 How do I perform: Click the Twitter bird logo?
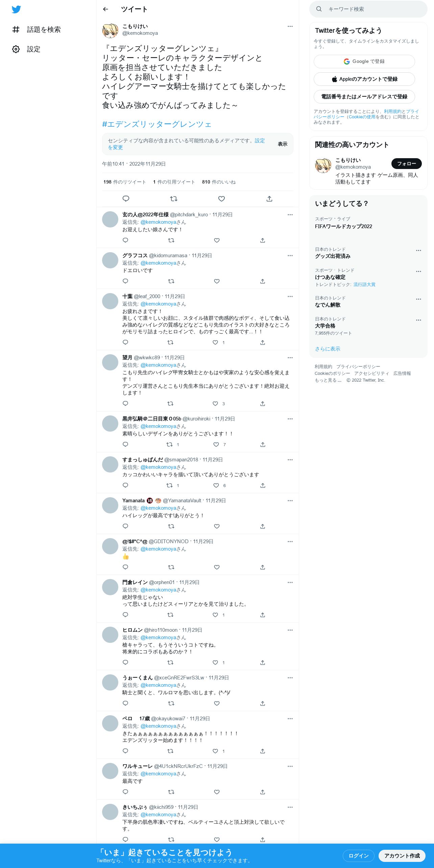tap(16, 9)
